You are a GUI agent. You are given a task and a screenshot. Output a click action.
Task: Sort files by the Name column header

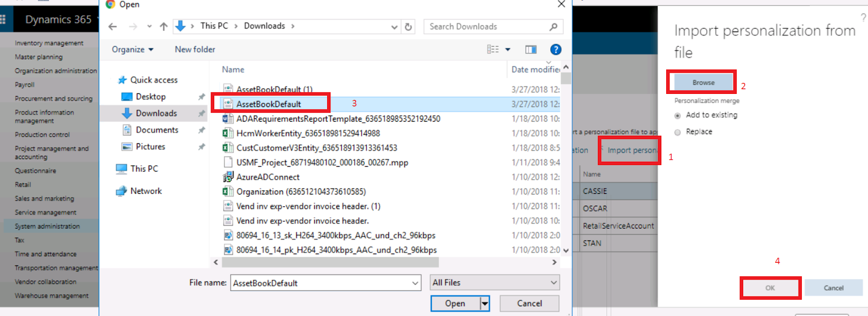[x=233, y=69]
